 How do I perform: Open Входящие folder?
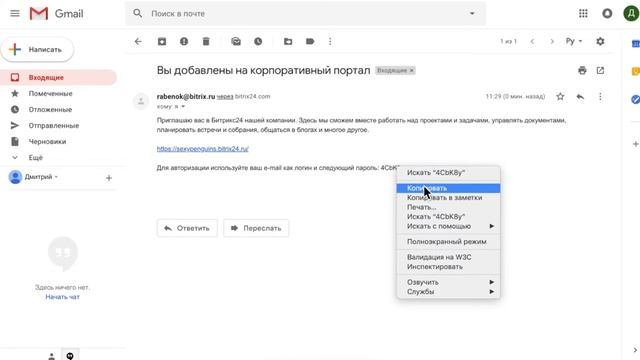(x=58, y=78)
